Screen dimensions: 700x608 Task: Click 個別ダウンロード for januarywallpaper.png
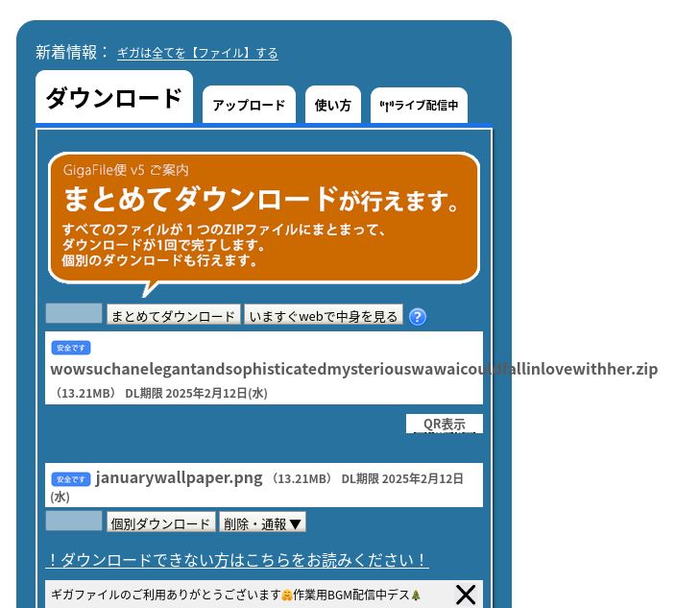(x=161, y=523)
